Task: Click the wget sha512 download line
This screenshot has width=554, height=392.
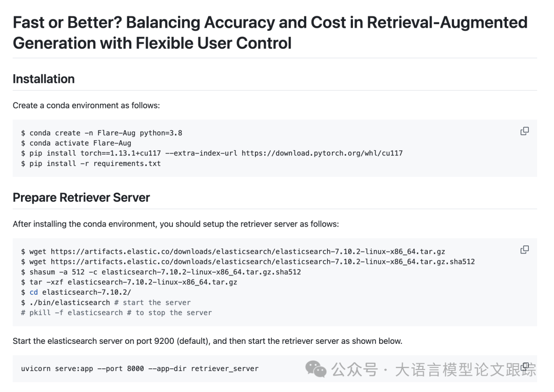Action: point(248,262)
